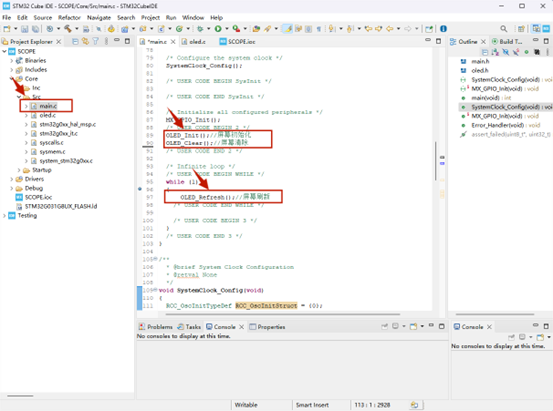Minimize the Outline panel icon

point(535,40)
